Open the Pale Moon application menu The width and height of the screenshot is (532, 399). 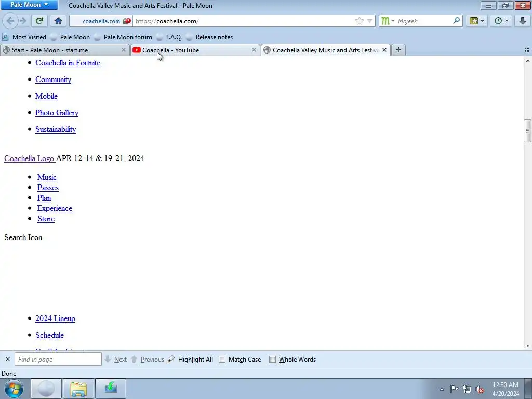[29, 5]
